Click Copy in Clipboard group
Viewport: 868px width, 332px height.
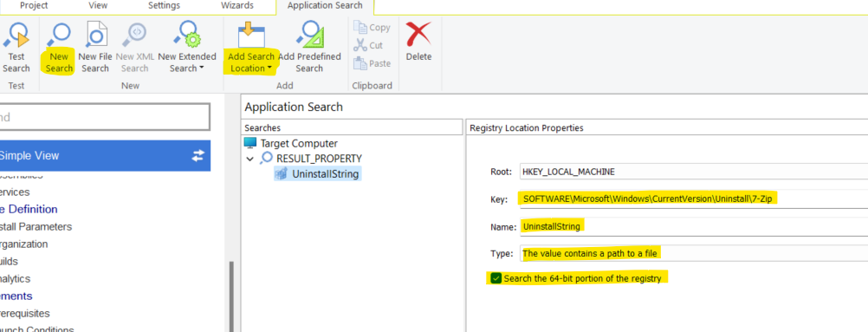coord(372,27)
